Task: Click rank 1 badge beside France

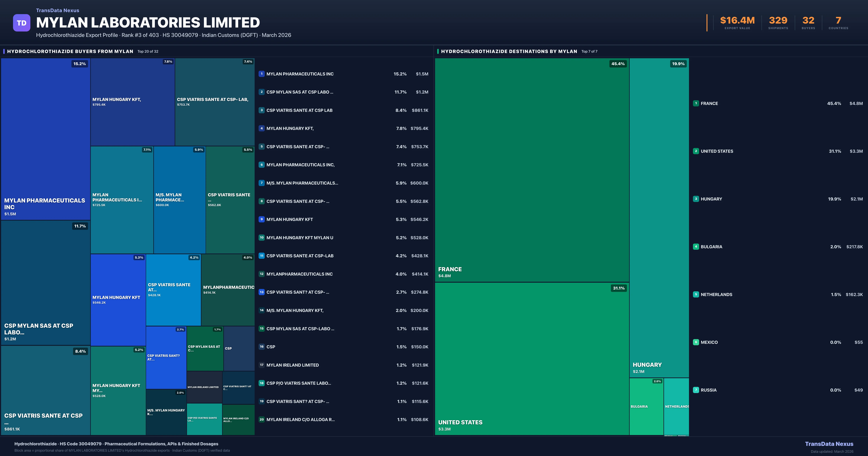Action: (x=696, y=104)
